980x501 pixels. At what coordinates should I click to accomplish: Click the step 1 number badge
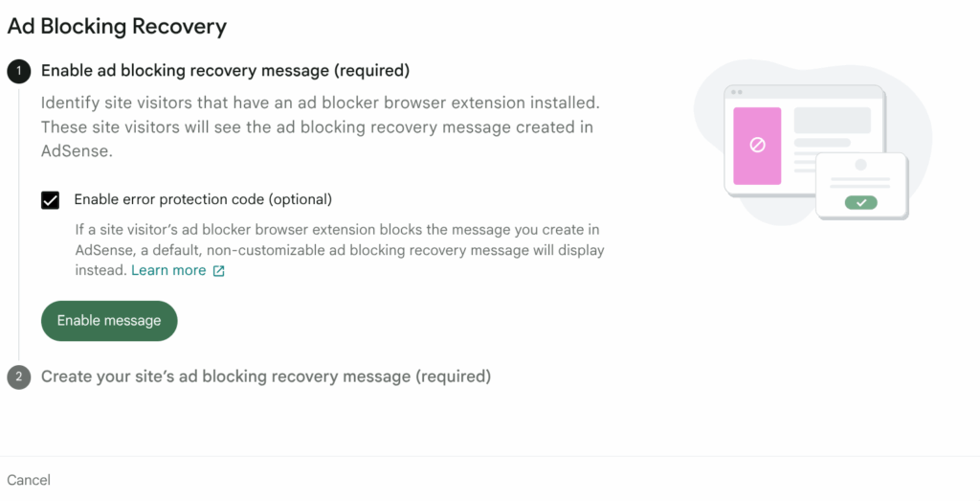[19, 71]
